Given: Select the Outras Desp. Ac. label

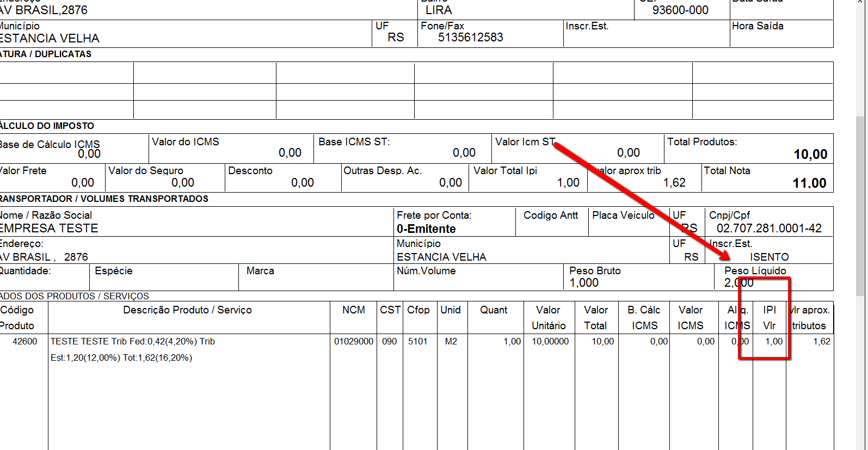Looking at the screenshot, I should [383, 171].
